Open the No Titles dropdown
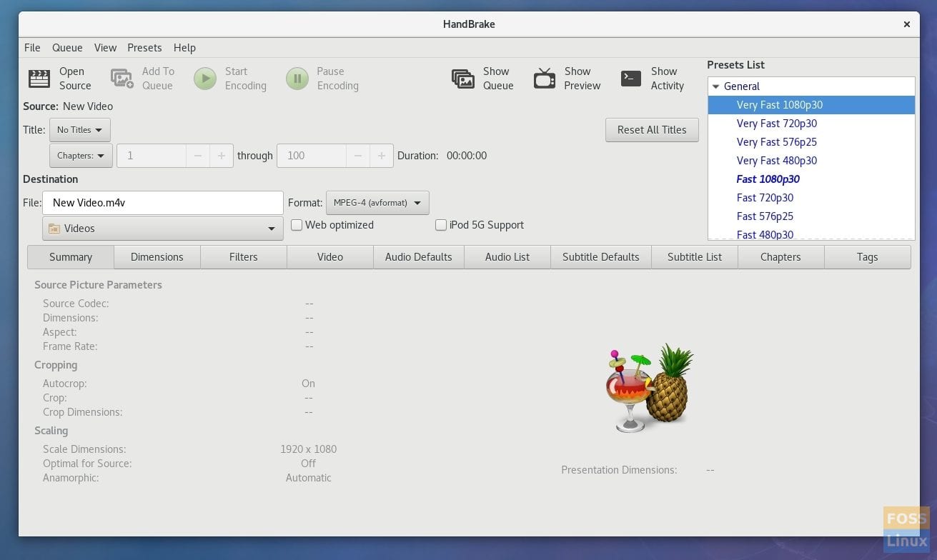This screenshot has width=937, height=560. pyautogui.click(x=80, y=130)
